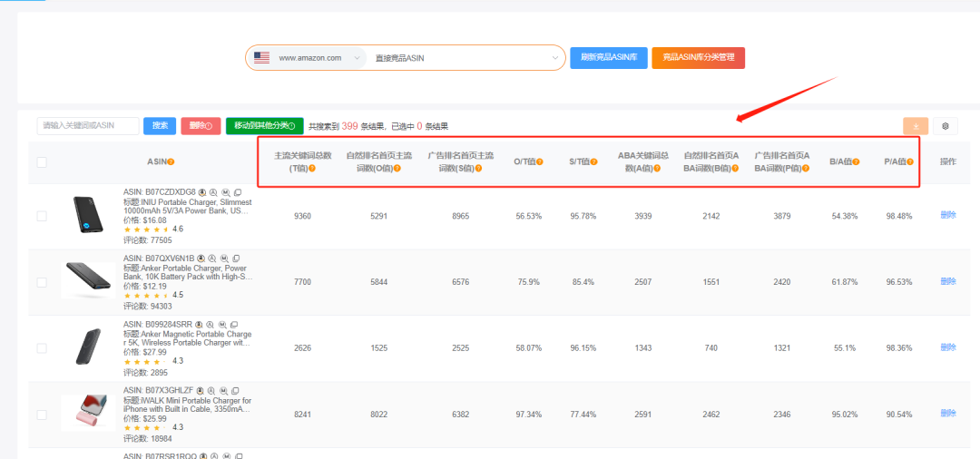Click the M search icon for B07CZDXDG8
Screen dimensions: 980x459
coord(226,191)
